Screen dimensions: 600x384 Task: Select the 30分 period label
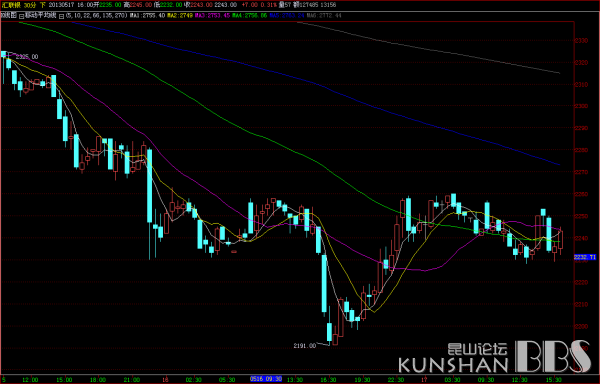click(29, 5)
